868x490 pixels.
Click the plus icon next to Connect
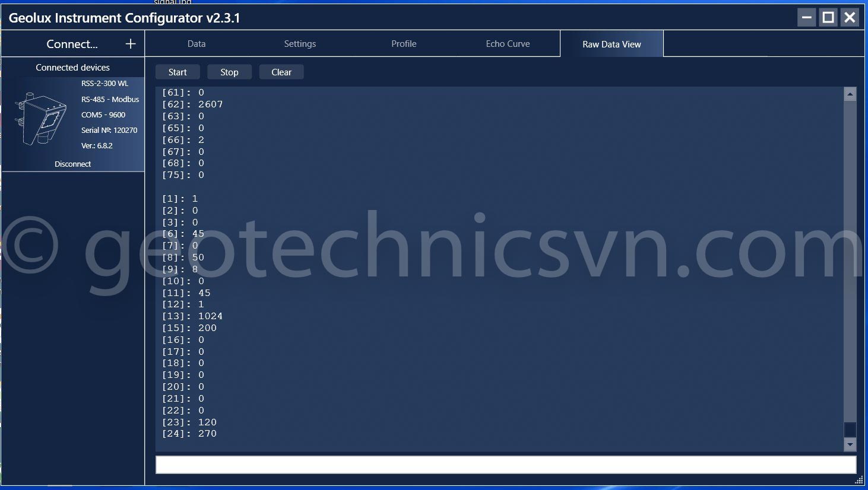click(x=131, y=44)
